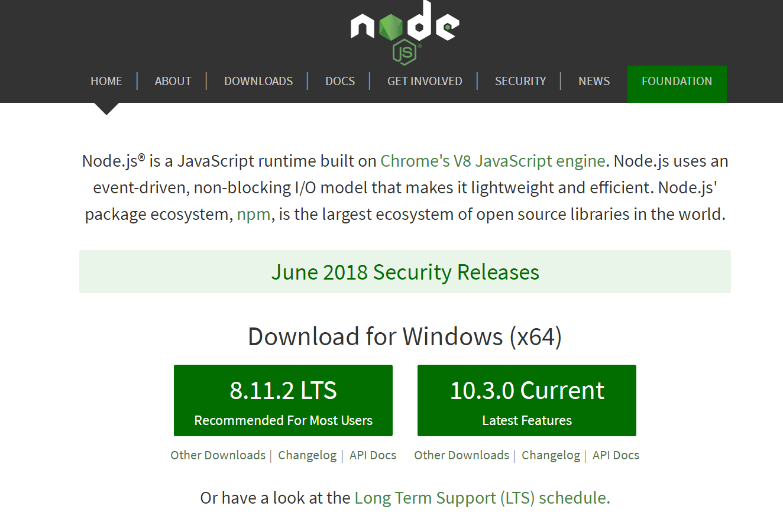Screen dimensions: 783x532
Task: Select Docs in the navigation bar
Action: tap(340, 81)
